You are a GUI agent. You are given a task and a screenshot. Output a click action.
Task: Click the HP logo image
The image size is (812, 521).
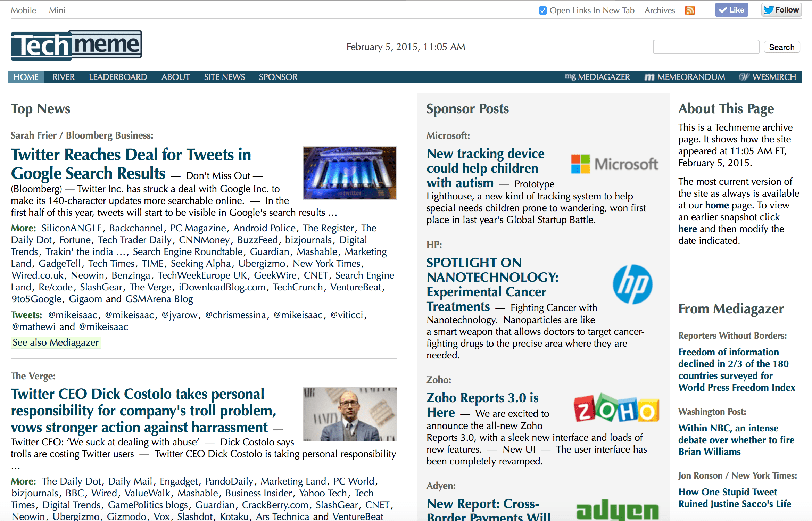click(632, 284)
